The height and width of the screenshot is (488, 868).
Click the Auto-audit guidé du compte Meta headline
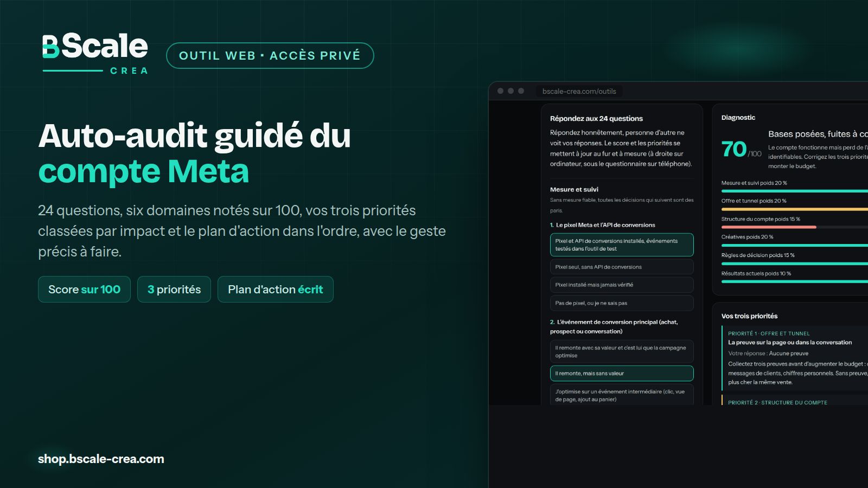[x=194, y=153]
